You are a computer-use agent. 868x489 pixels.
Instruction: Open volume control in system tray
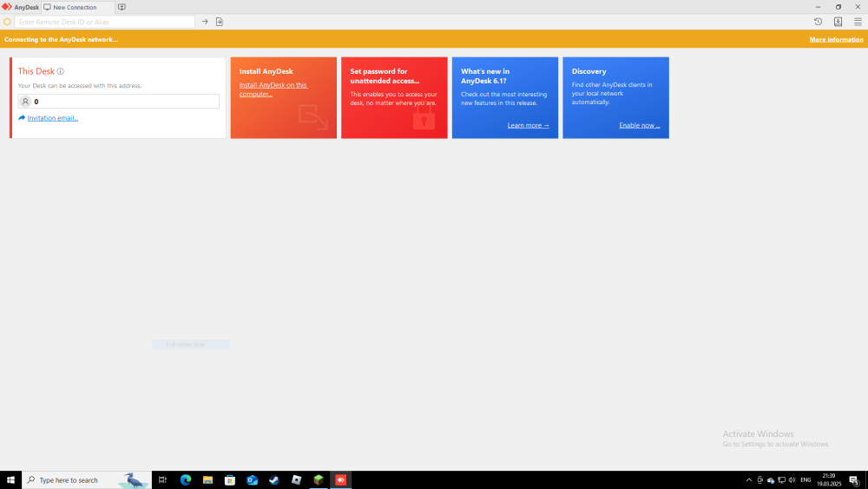click(792, 480)
